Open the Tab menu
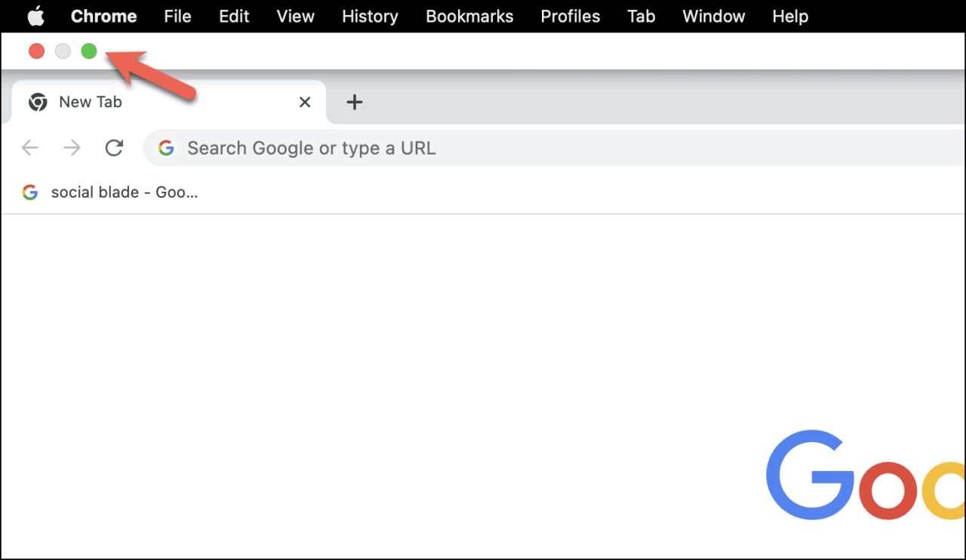 641,16
